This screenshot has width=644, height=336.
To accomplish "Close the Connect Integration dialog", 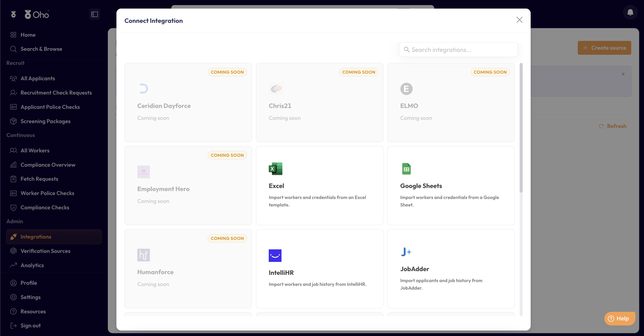I will 519,20.
